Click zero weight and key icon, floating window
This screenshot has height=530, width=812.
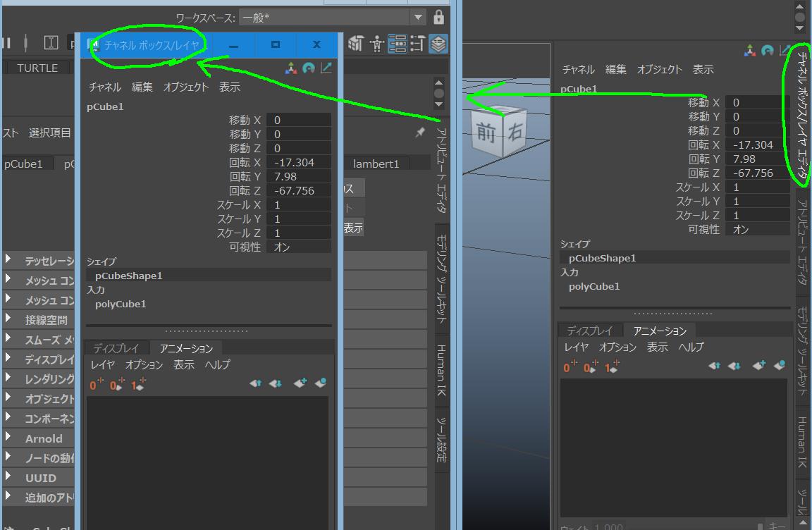coord(117,385)
